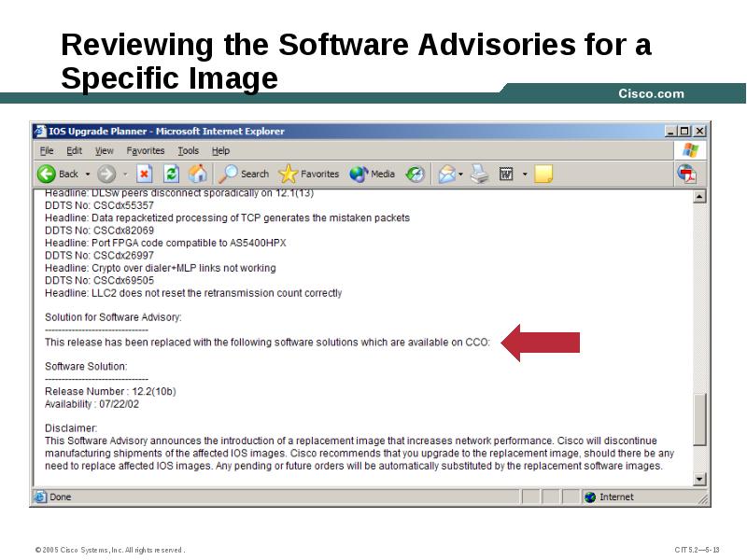Click the Refresh page icon

[x=171, y=174]
